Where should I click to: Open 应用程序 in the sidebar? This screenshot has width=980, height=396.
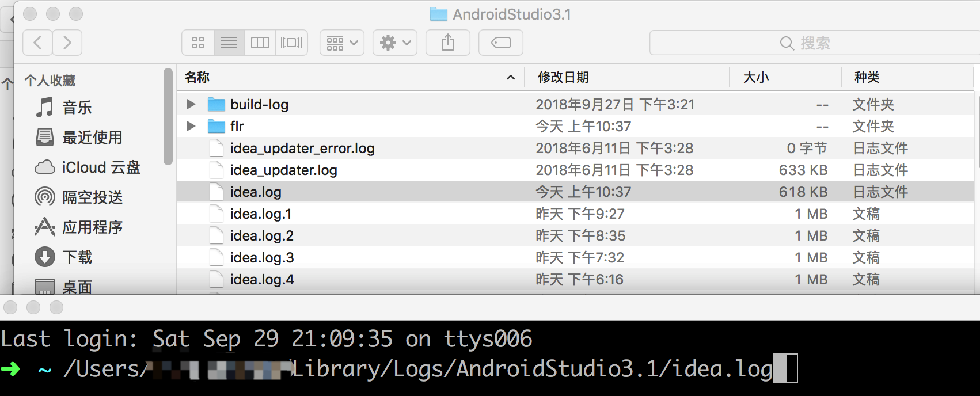[x=78, y=227]
